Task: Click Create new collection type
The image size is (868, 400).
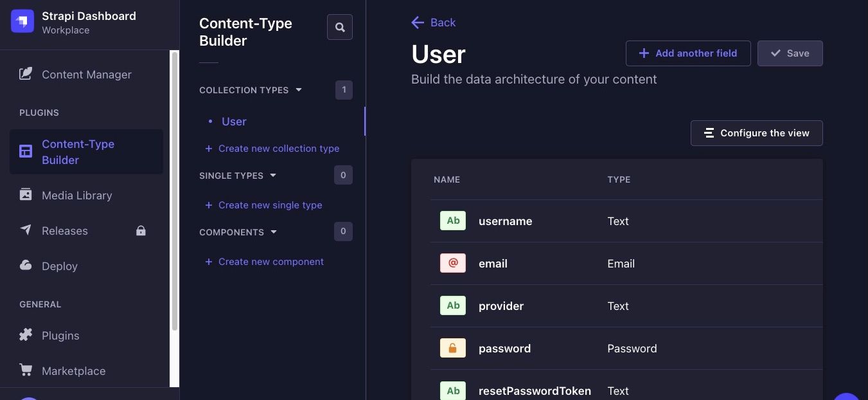Action: (272, 149)
